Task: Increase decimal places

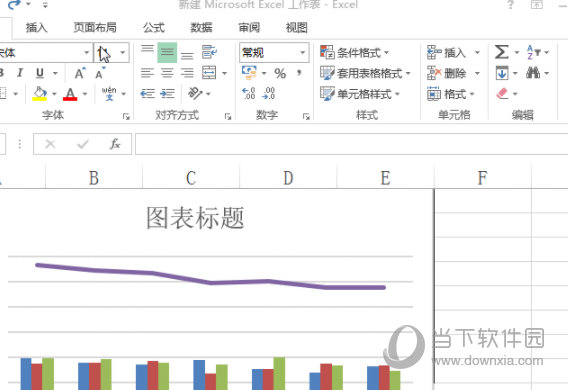Action: click(x=249, y=93)
